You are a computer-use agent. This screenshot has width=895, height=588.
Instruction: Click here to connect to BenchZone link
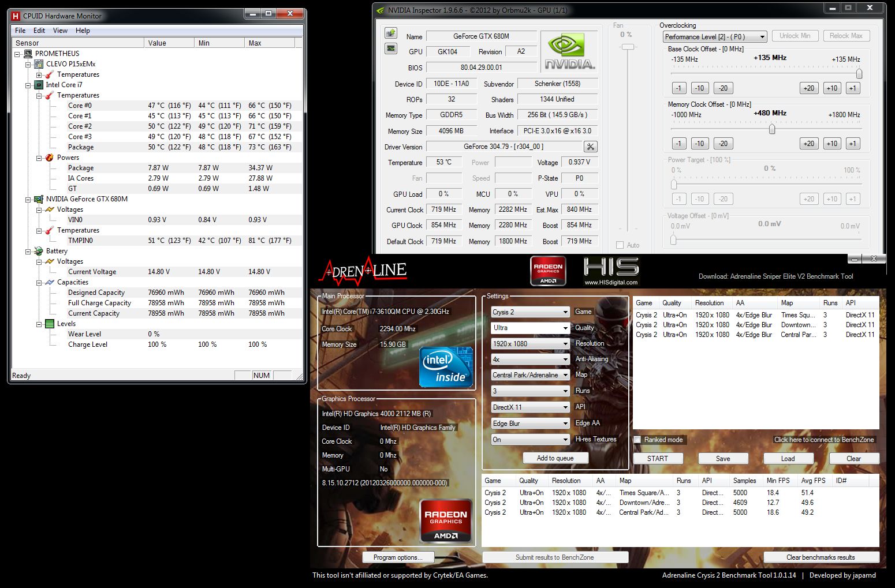[824, 440]
